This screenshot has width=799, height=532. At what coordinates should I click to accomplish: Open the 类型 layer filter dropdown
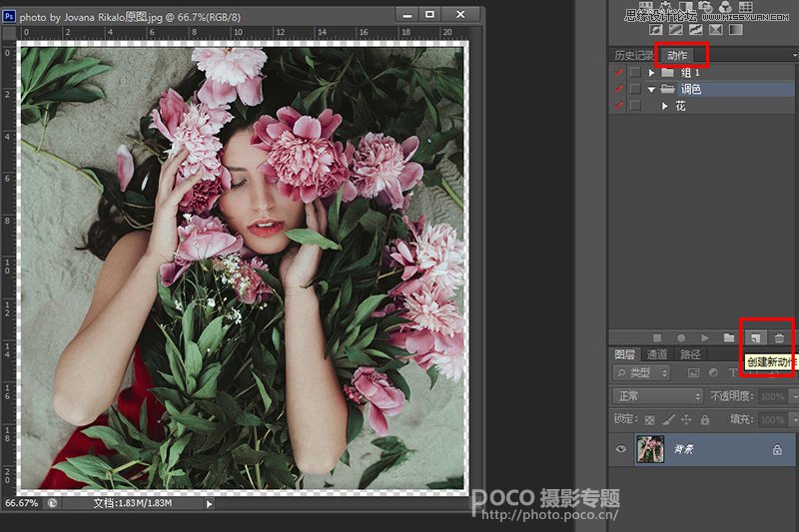(x=641, y=373)
